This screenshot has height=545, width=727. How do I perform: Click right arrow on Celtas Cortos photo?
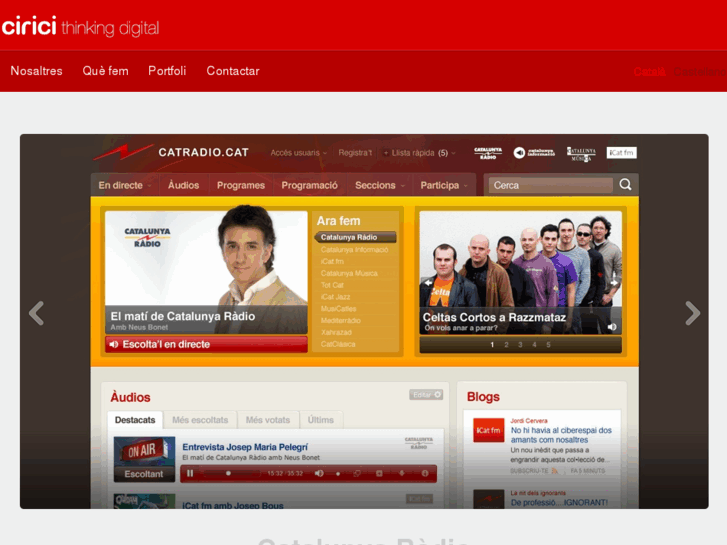614,282
